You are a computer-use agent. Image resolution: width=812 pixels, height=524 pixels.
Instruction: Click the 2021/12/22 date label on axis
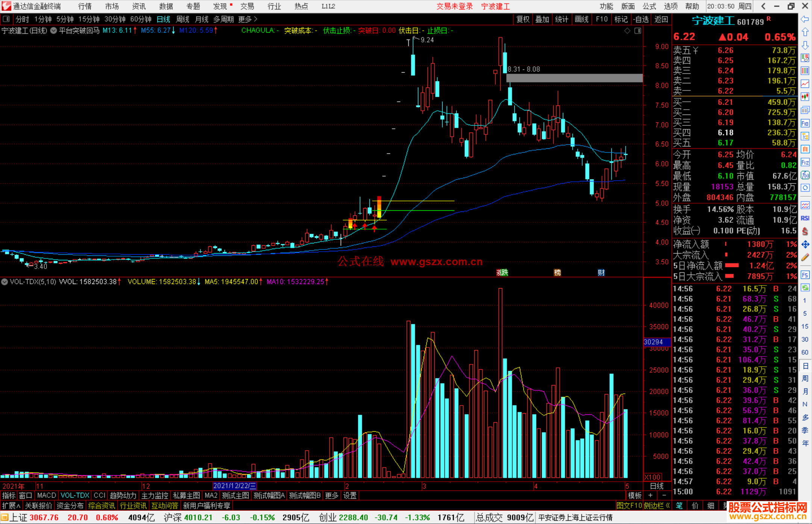click(235, 486)
